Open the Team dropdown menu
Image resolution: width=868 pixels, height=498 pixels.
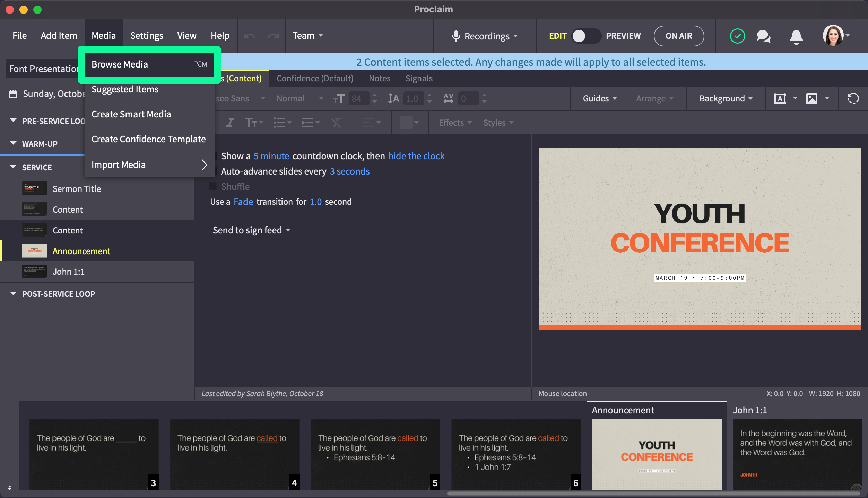click(307, 36)
